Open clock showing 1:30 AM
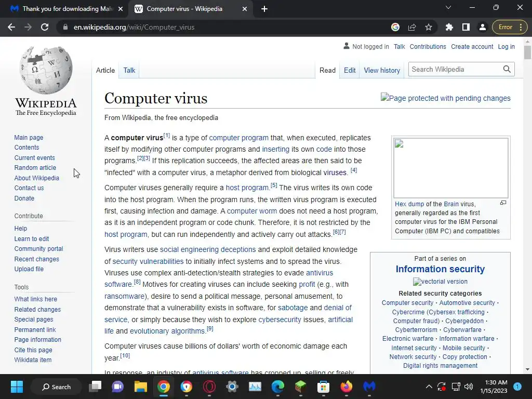 point(494,387)
